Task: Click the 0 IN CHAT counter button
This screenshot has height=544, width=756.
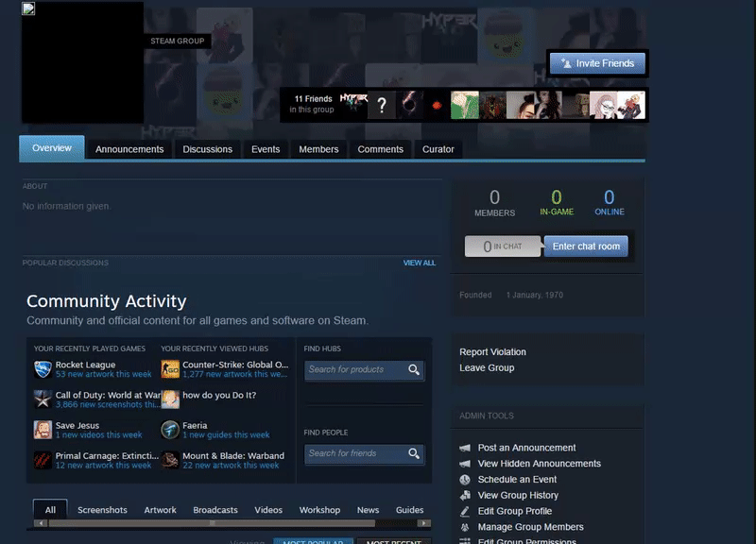Action: coord(503,246)
